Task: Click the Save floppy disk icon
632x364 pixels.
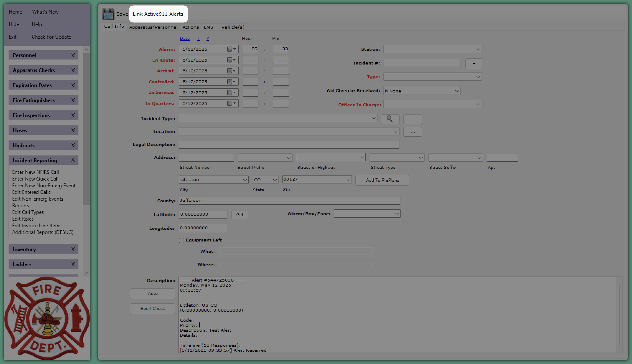Action: coord(108,14)
